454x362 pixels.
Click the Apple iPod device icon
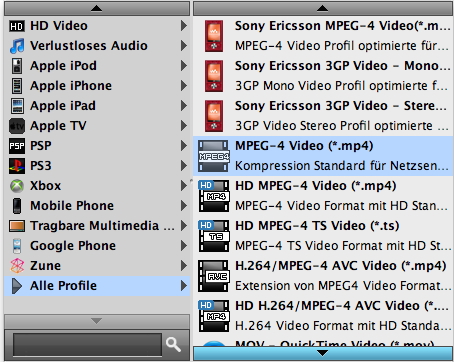17,66
